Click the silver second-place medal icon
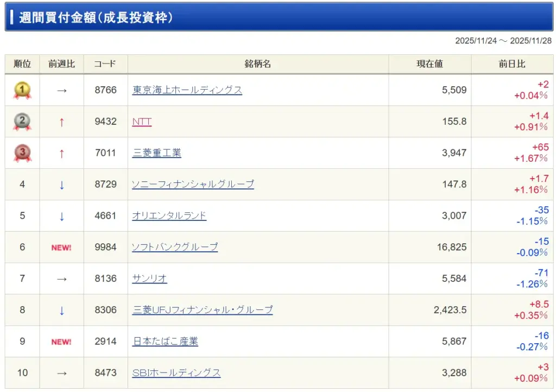556x392 pixels. [22, 122]
